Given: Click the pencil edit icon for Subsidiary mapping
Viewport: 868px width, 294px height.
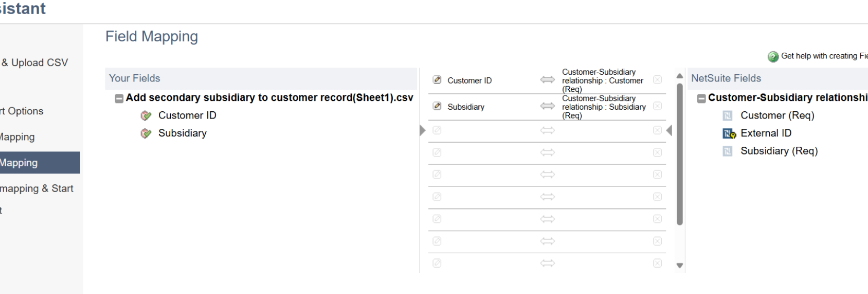Looking at the screenshot, I should pyautogui.click(x=437, y=106).
